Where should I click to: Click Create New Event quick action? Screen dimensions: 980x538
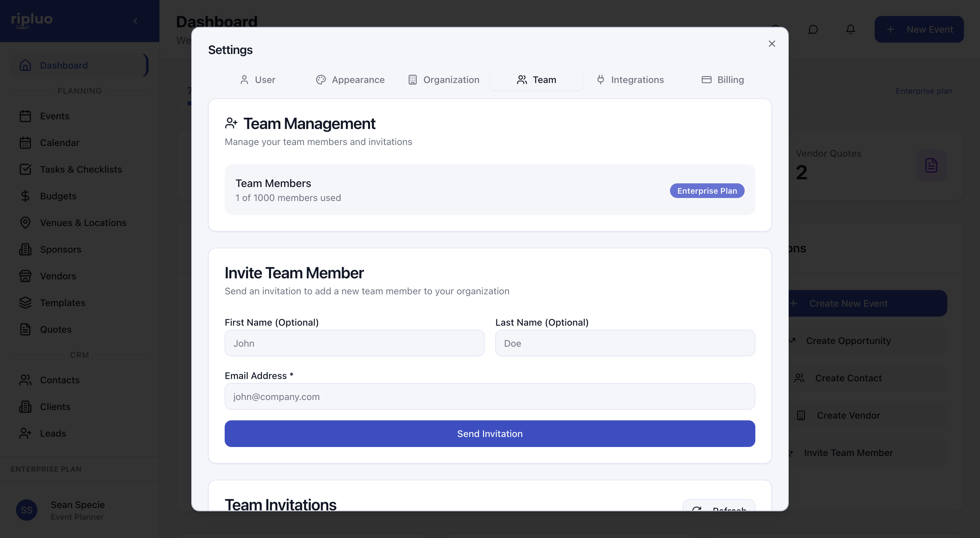point(867,303)
